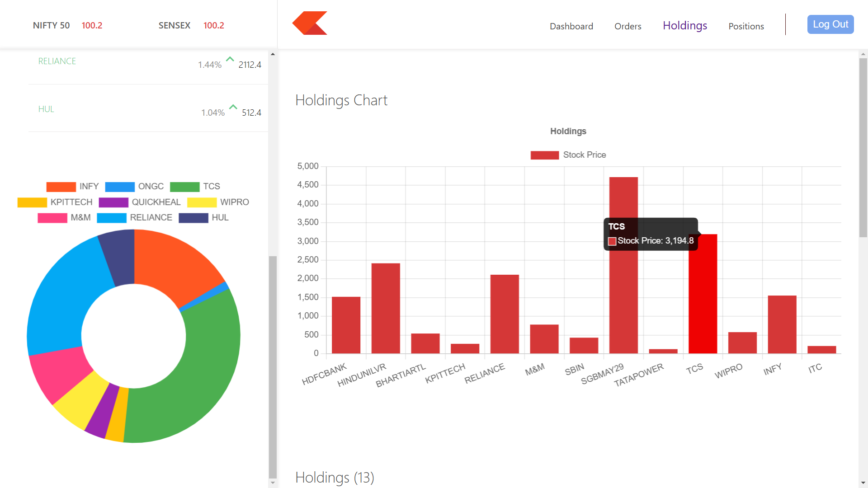
Task: Click the NIFTY 50 index label
Action: point(52,25)
